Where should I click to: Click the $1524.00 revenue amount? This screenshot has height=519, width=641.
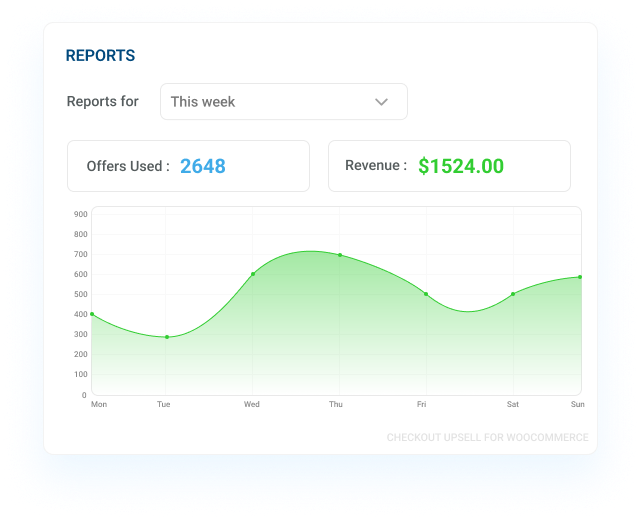(461, 166)
